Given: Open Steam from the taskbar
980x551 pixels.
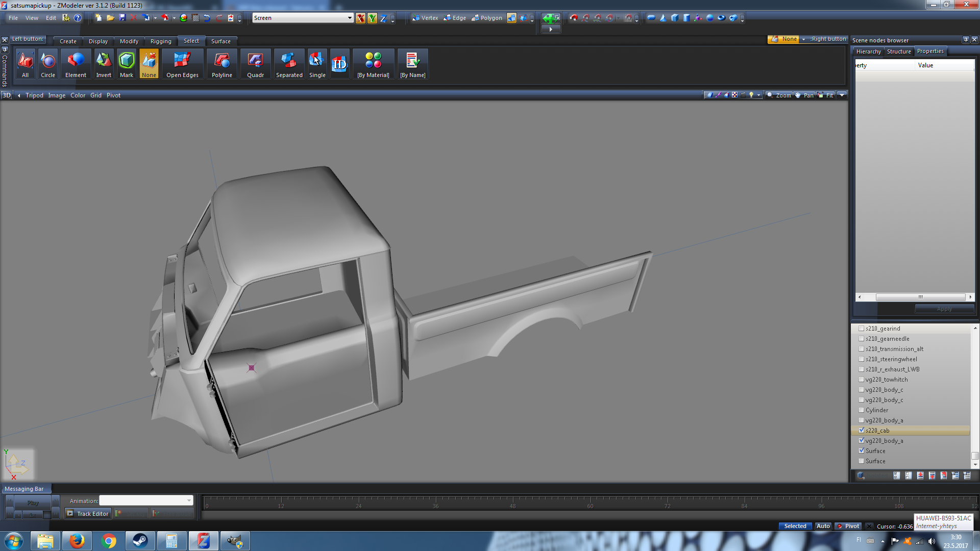Looking at the screenshot, I should 140,540.
